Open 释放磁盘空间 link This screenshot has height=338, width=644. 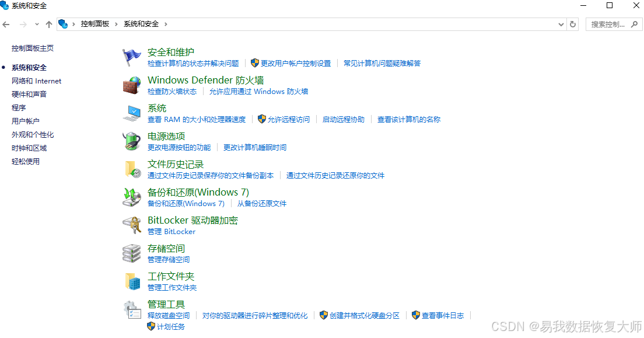[169, 315]
